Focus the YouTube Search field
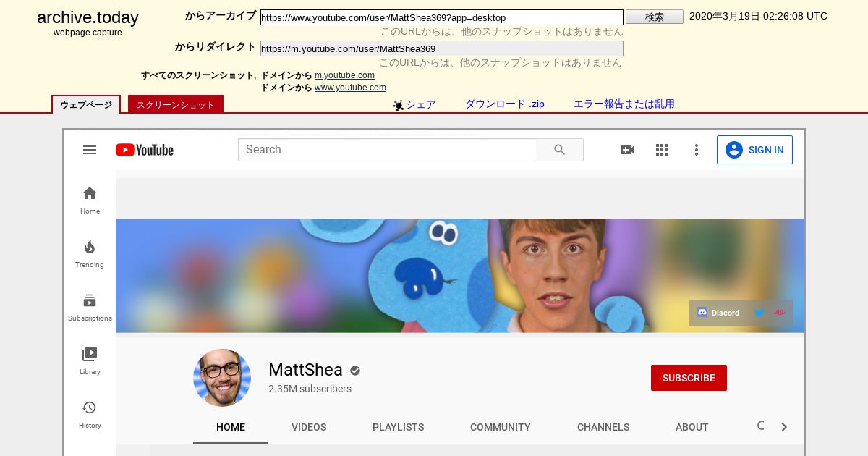This screenshot has width=868, height=456. tap(388, 150)
